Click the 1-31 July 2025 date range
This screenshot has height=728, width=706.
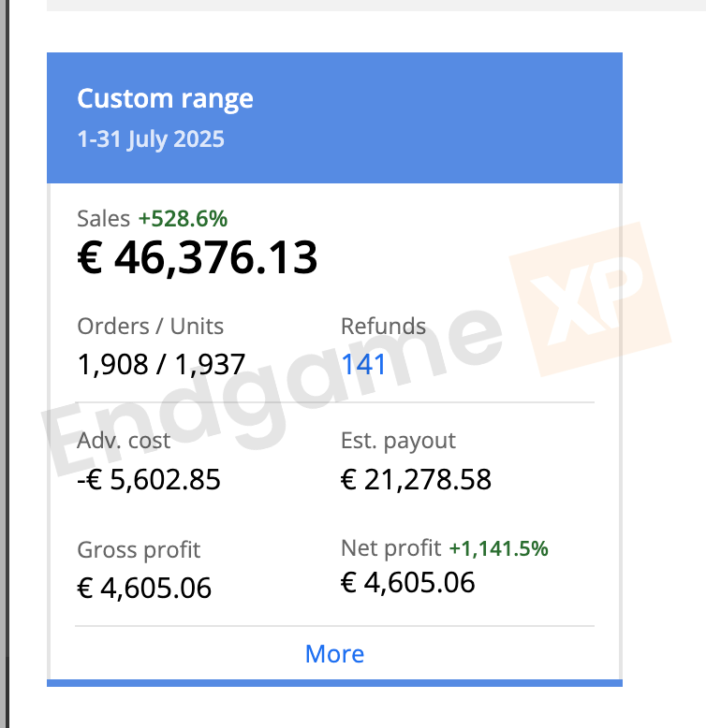(151, 139)
